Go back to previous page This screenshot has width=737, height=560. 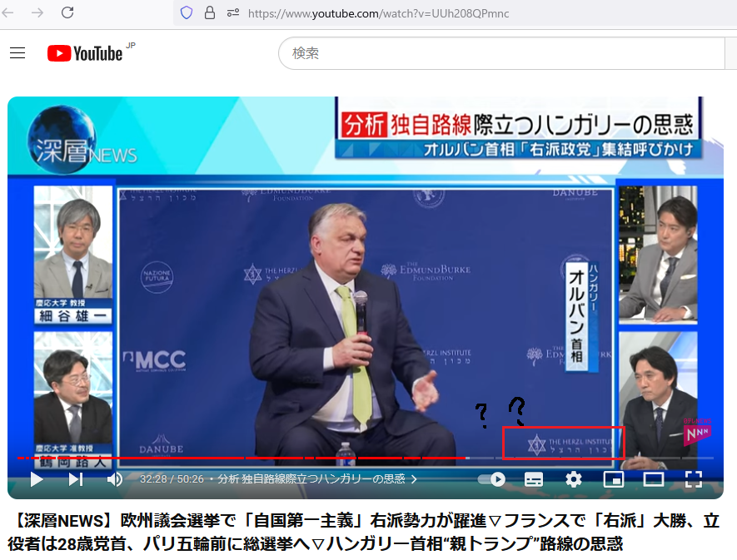[x=9, y=12]
